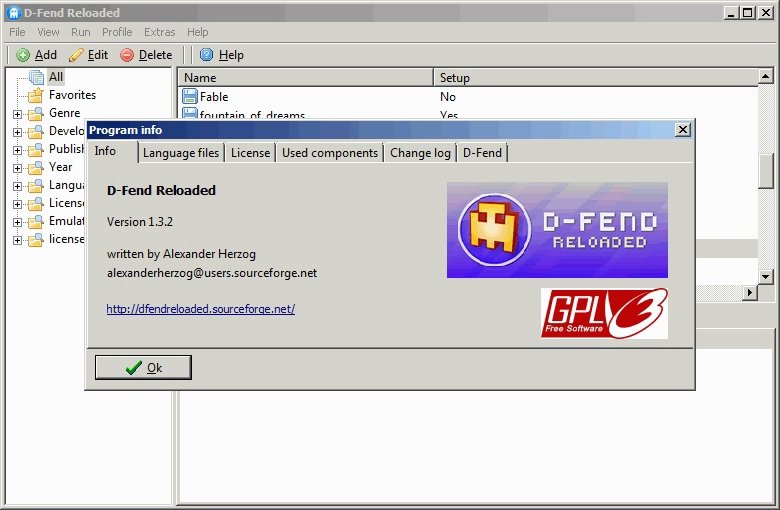Click the game list vertical scrollbar thumb
780x510 pixels.
[x=766, y=170]
